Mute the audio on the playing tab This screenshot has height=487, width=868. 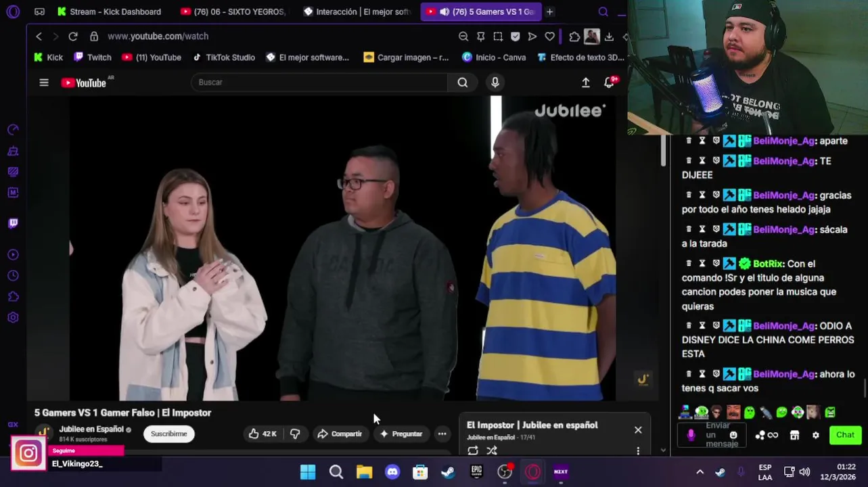444,11
